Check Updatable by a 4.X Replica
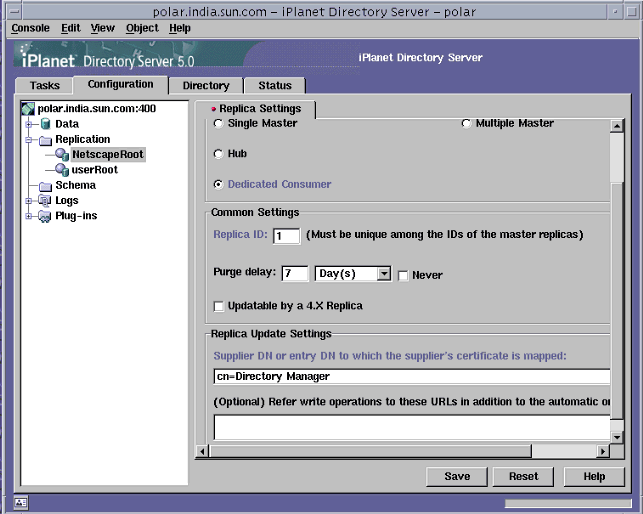The height and width of the screenshot is (514, 643). (219, 306)
